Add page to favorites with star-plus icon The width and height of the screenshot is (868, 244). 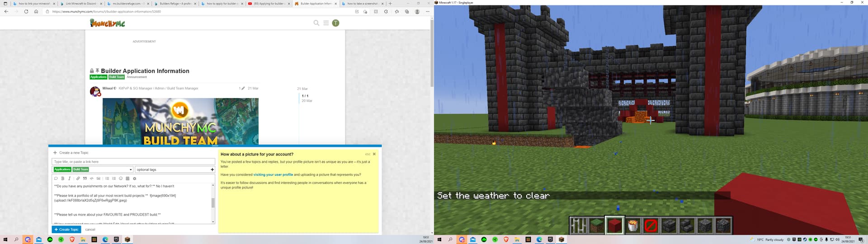pyautogui.click(x=365, y=12)
